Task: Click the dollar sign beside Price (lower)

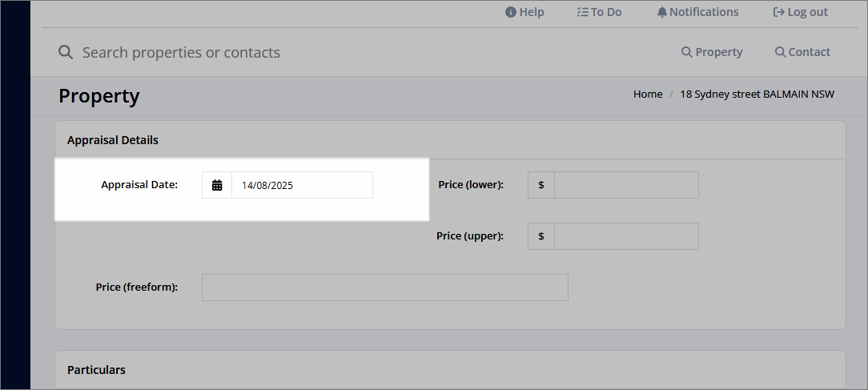Action: pos(541,185)
